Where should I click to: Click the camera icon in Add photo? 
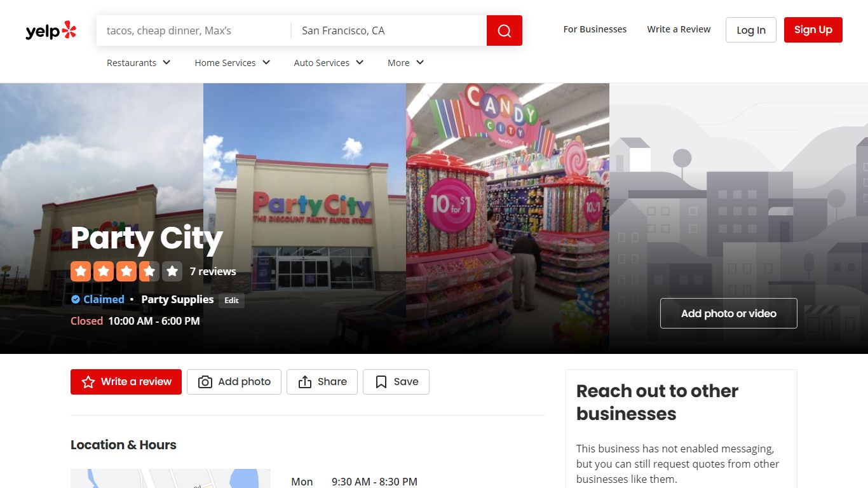(x=205, y=382)
